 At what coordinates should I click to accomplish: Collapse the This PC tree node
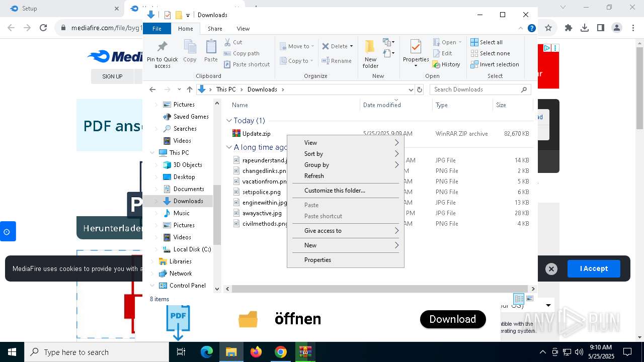[x=152, y=153]
